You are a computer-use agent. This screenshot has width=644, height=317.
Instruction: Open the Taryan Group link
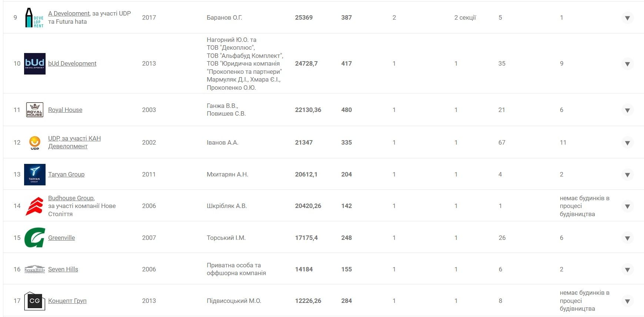coord(66,174)
